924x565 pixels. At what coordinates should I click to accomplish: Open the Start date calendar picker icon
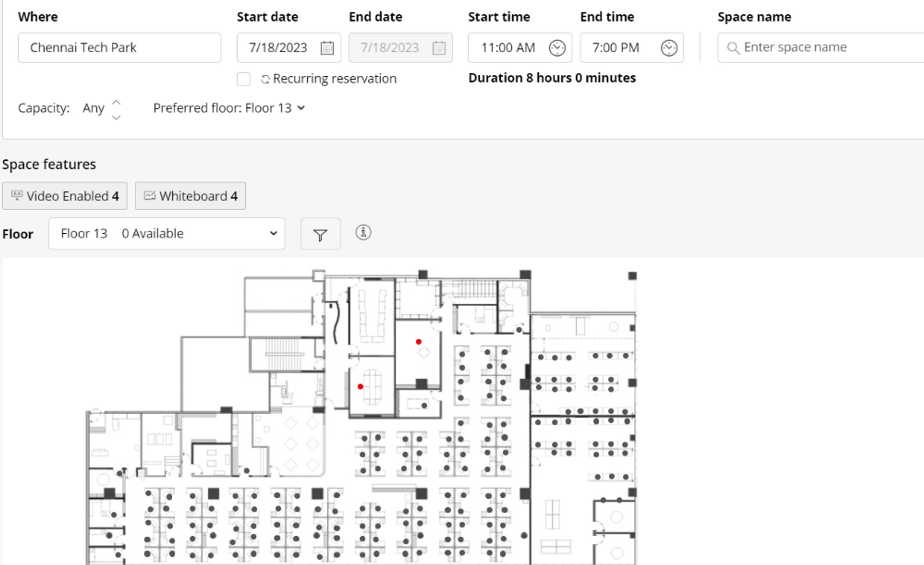tap(327, 47)
